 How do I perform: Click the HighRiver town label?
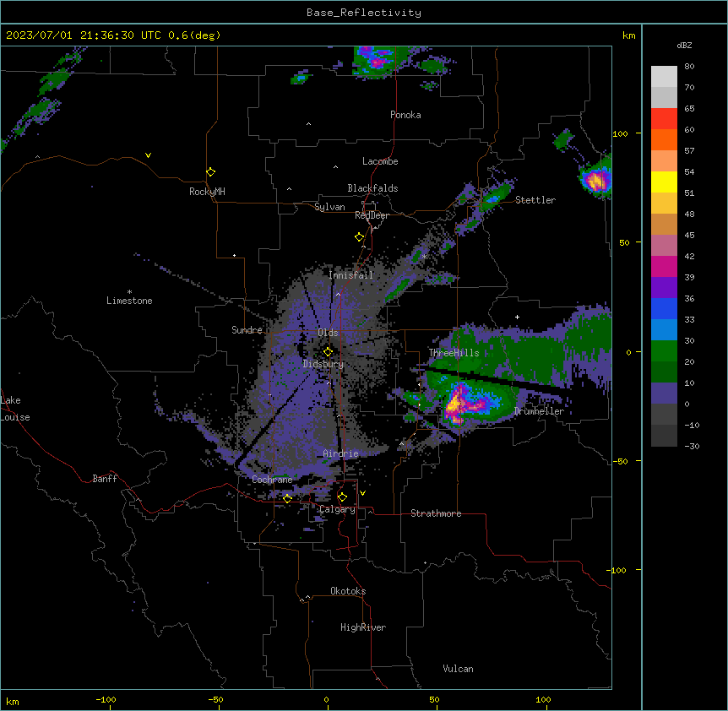[363, 627]
